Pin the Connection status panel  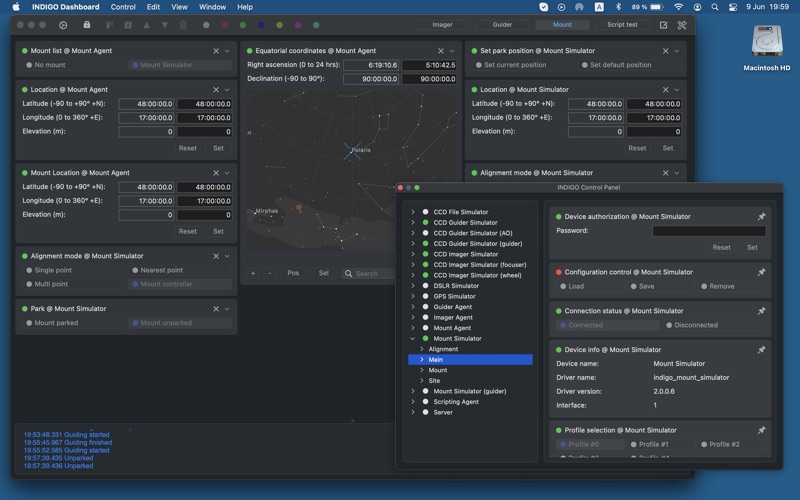(x=761, y=311)
